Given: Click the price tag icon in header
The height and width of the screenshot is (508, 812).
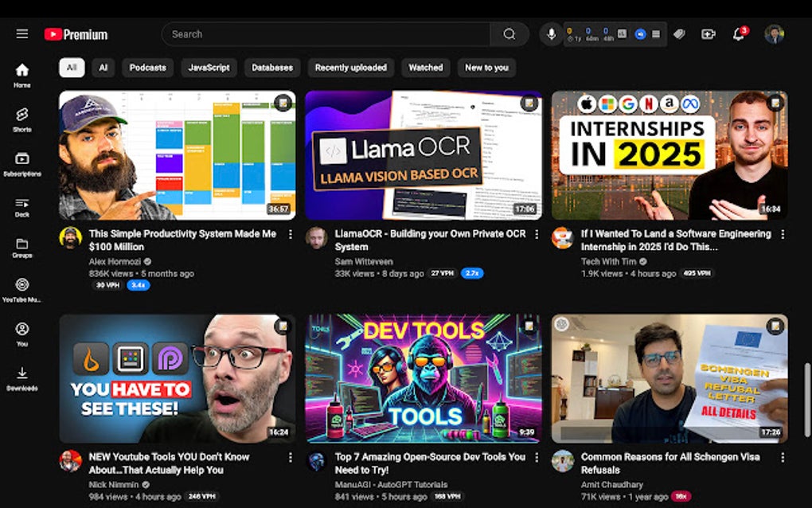Looking at the screenshot, I should click(x=679, y=34).
